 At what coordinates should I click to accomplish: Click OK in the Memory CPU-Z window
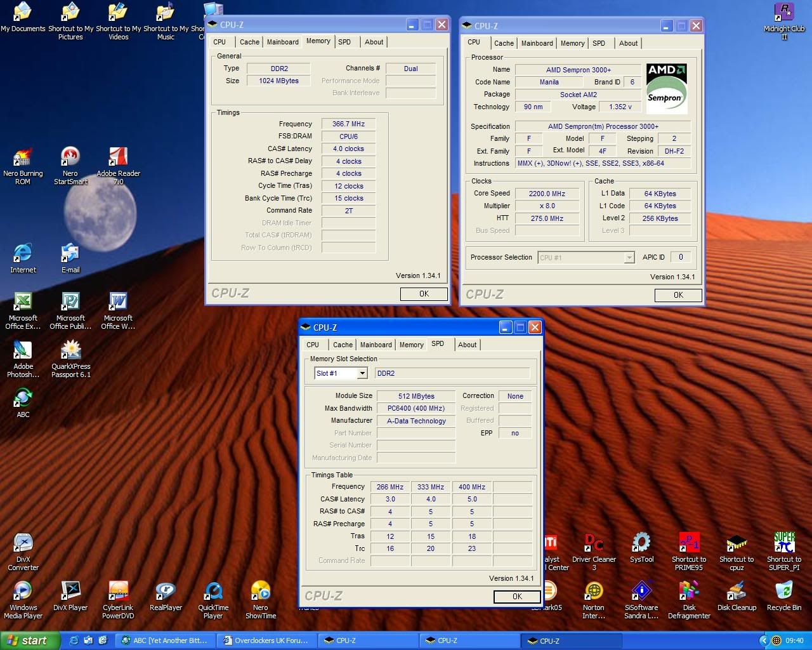(x=424, y=294)
